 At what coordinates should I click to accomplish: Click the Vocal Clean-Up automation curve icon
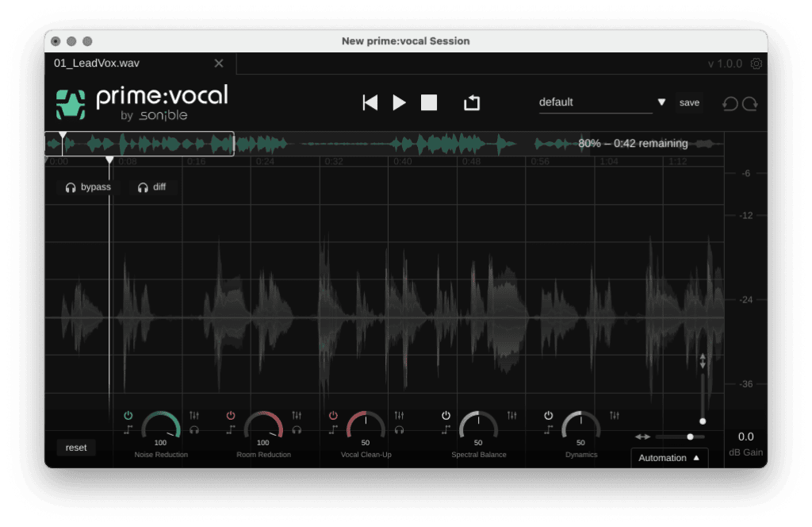334,429
